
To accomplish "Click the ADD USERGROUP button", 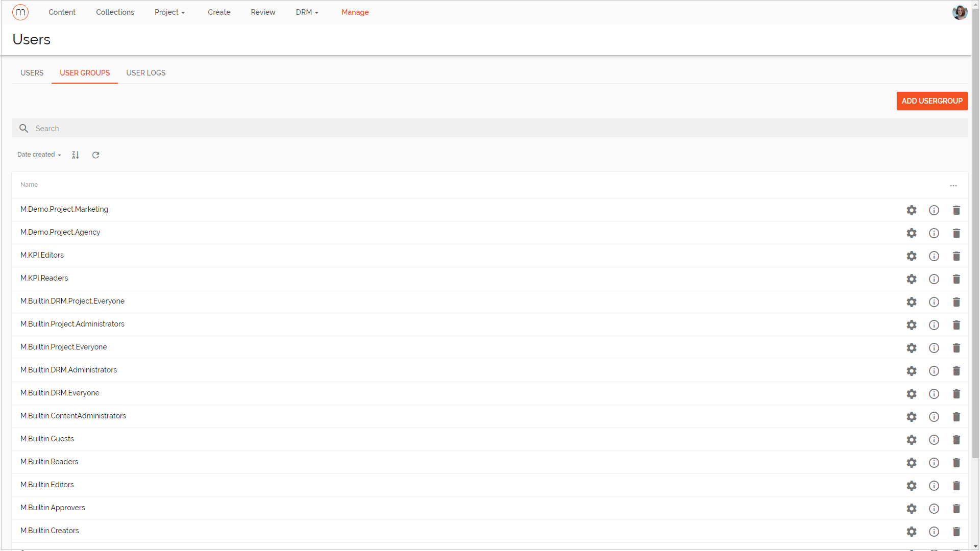I will (932, 101).
